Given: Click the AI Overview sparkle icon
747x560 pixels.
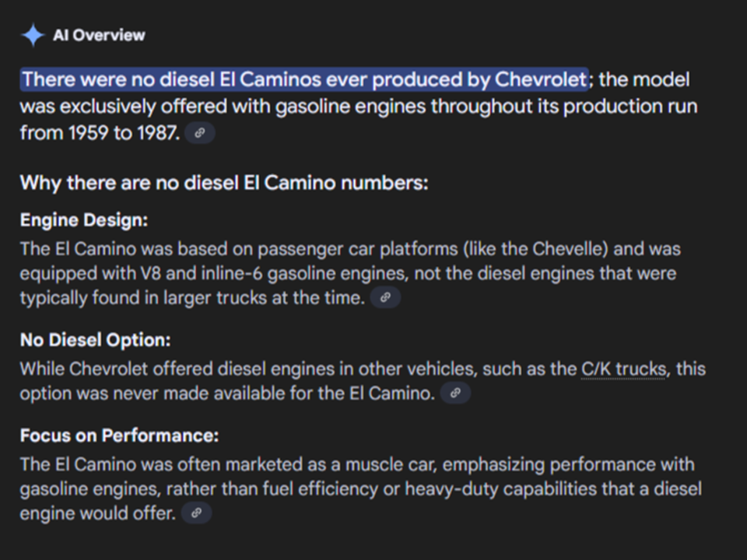Looking at the screenshot, I should [x=33, y=35].
